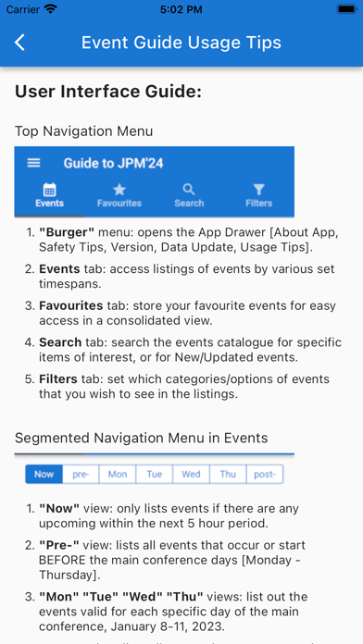
Task: Tap the Event Guide Usage Tips title
Action: 181,43
